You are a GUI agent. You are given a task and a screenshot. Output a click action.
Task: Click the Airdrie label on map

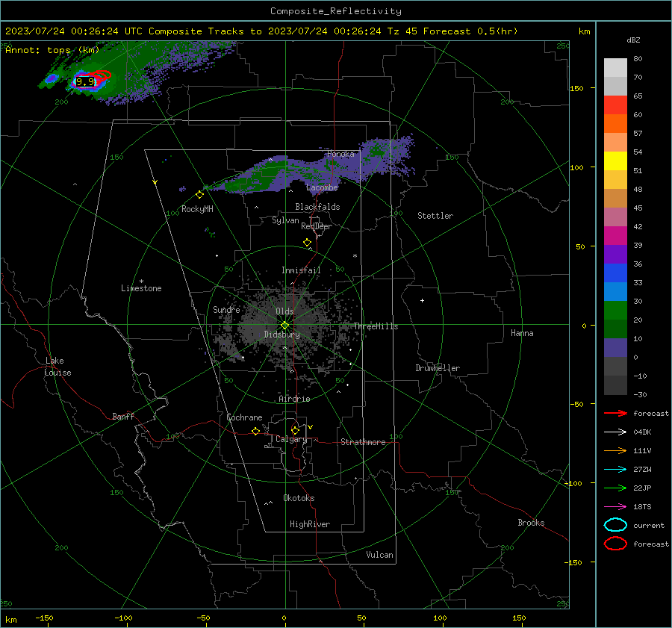[294, 399]
